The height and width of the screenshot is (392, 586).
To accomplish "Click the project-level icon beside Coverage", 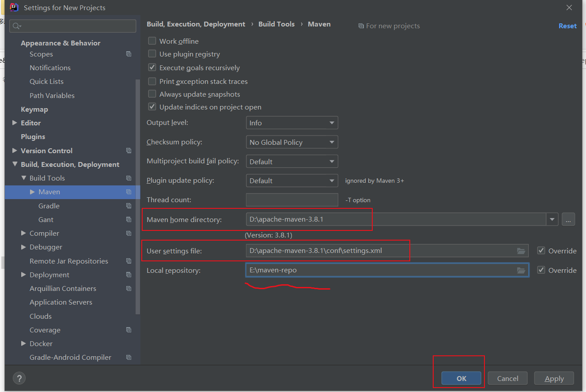I will pyautogui.click(x=129, y=330).
